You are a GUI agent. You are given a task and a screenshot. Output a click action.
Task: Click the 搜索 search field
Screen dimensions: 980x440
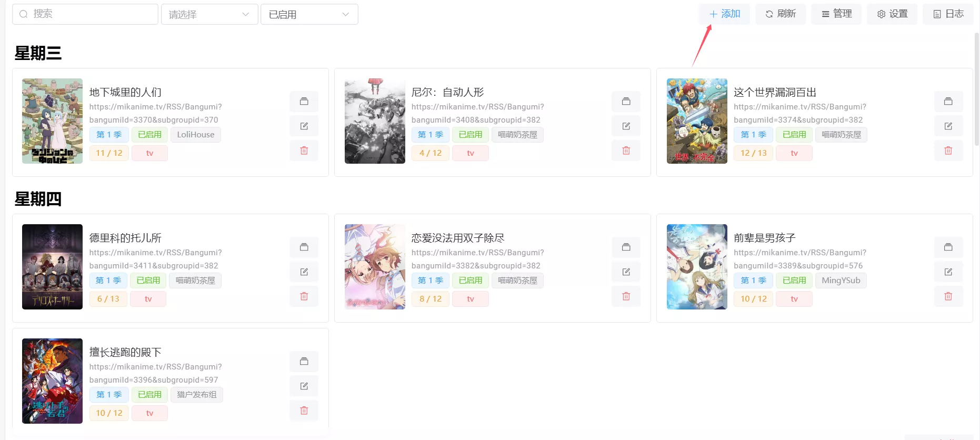pyautogui.click(x=85, y=14)
